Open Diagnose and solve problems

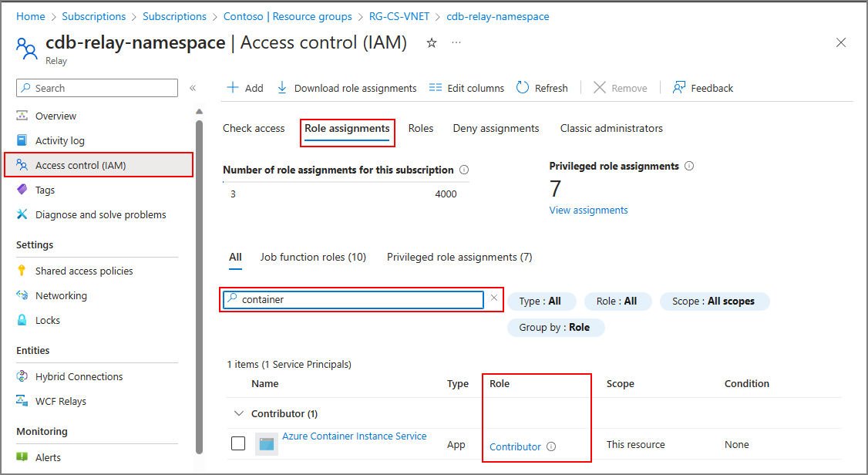21,214
